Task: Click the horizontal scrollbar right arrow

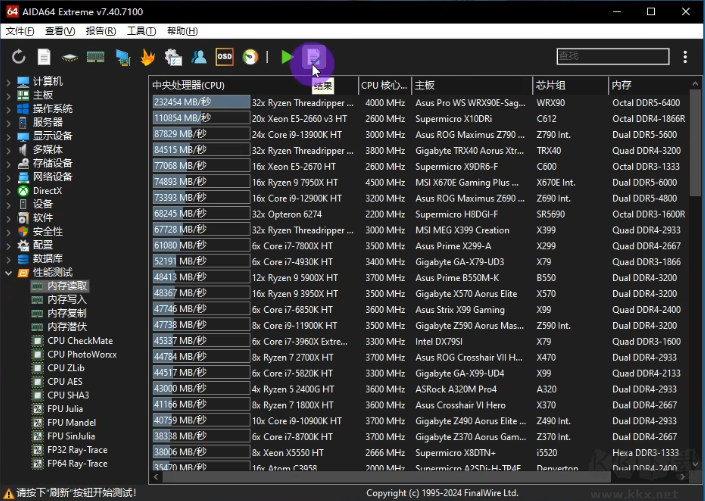Action: 683,477
